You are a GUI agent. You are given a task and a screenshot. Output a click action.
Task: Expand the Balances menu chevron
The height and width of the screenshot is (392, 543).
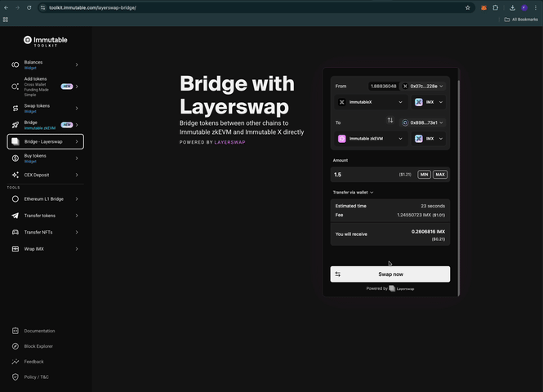(77, 65)
